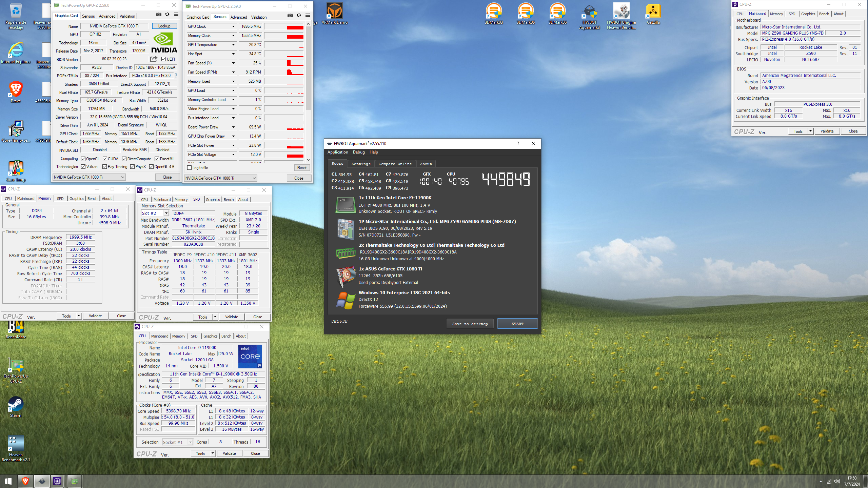Toggle the UEFI checkbox in GPU-Z
868x488 pixels.
tap(163, 59)
